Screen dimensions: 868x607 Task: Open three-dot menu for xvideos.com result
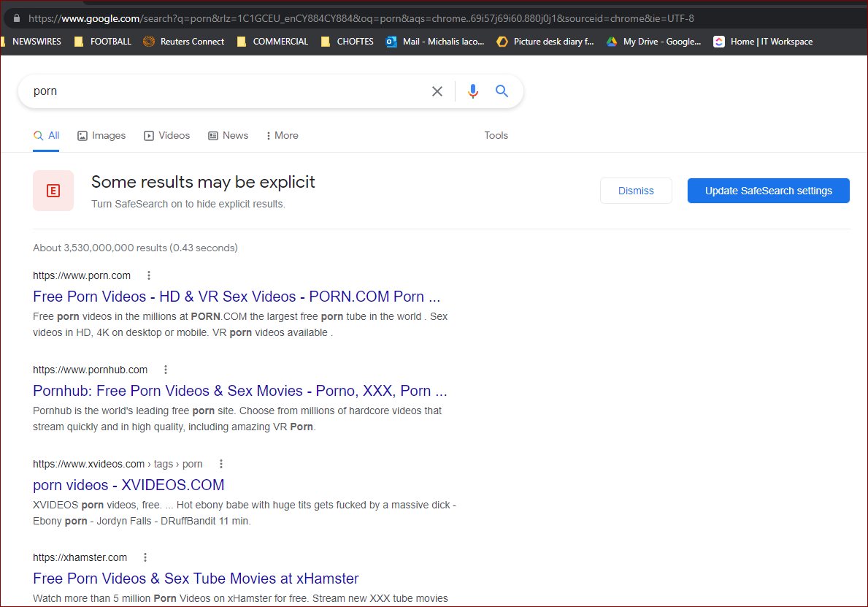pos(221,464)
